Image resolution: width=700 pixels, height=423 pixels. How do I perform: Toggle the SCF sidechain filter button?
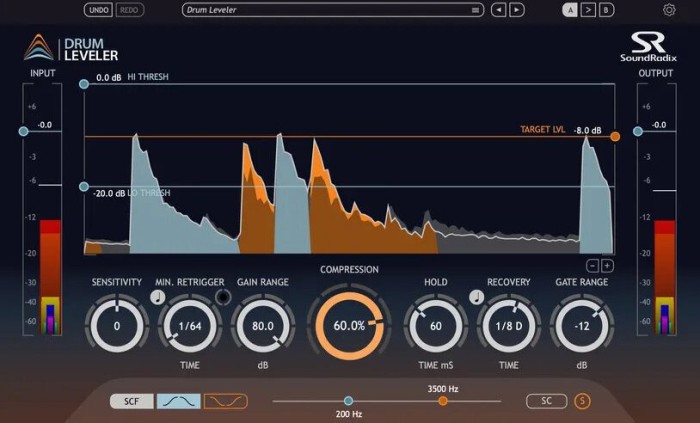pyautogui.click(x=132, y=401)
